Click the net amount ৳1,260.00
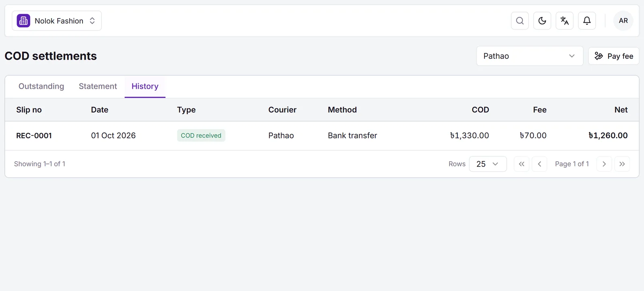644x291 pixels. pos(608,136)
